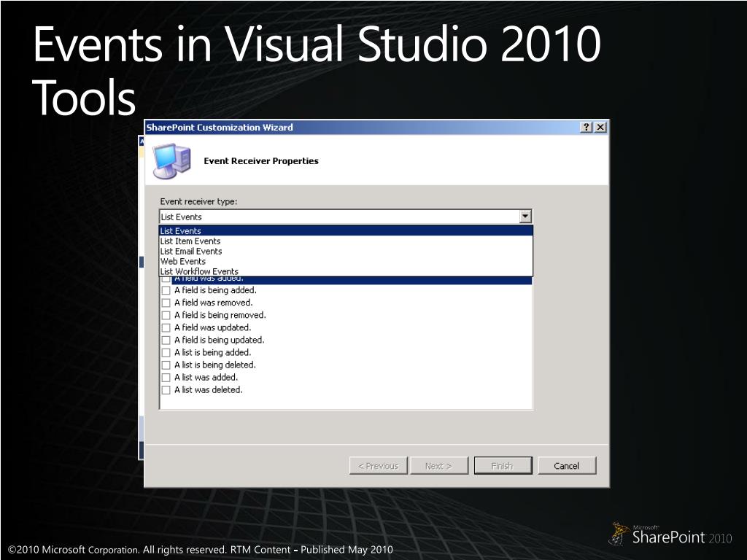The width and height of the screenshot is (747, 560).
Task: Click the Finish button
Action: coord(503,466)
